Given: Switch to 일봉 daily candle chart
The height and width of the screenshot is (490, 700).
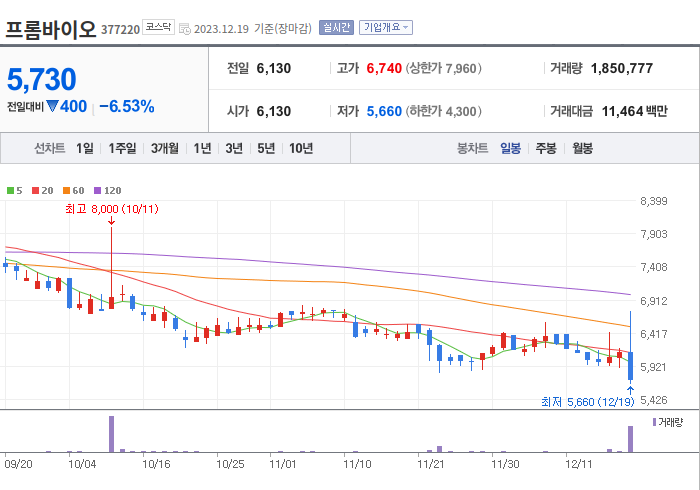Looking at the screenshot, I should pyautogui.click(x=510, y=148).
